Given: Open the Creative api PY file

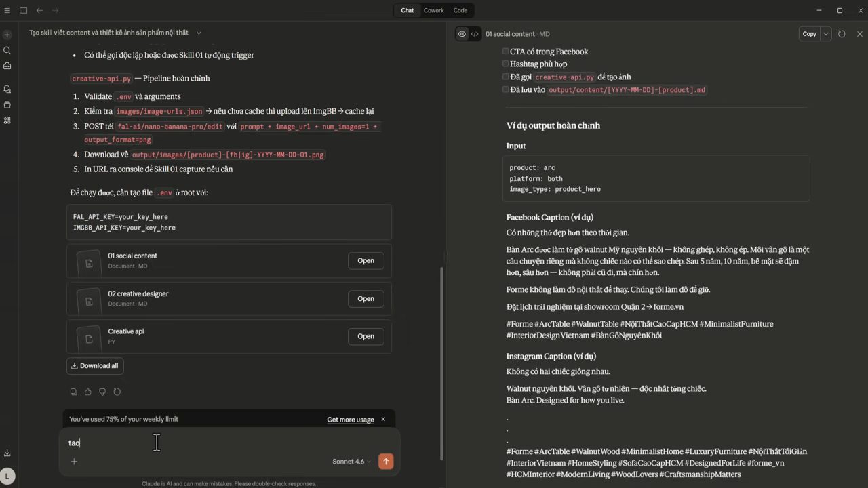Looking at the screenshot, I should click(x=366, y=336).
